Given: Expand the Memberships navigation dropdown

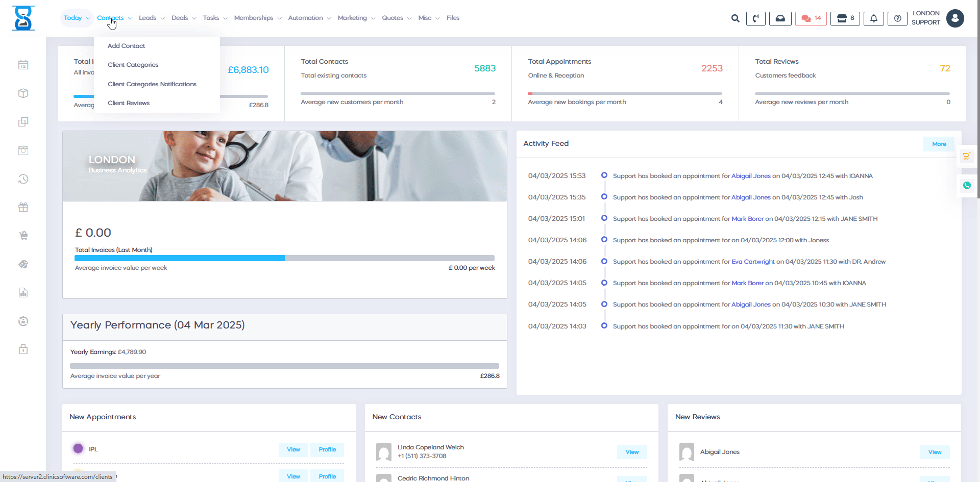Looking at the screenshot, I should [254, 17].
